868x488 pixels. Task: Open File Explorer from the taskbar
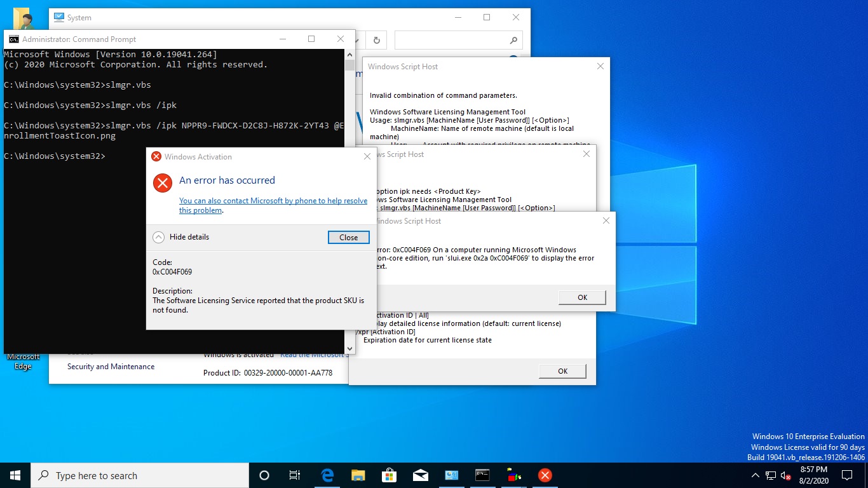tap(358, 475)
